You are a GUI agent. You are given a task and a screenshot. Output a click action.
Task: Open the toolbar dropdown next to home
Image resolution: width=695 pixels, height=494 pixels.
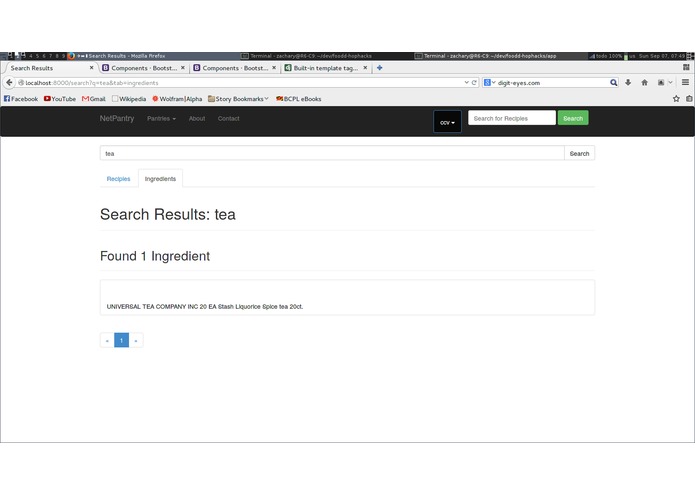[670, 82]
